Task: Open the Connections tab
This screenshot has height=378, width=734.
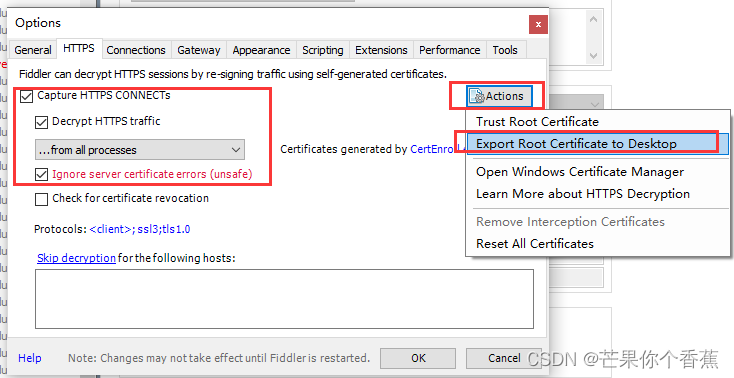Action: tap(136, 50)
